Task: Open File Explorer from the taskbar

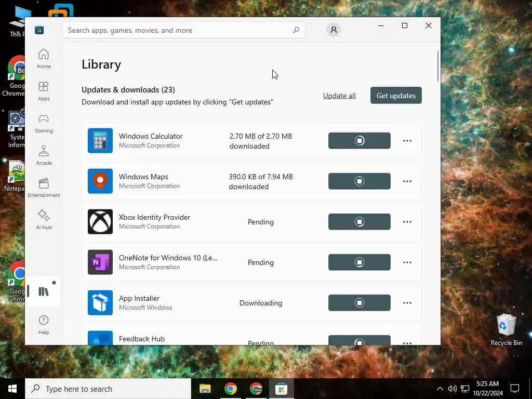Action: tap(205, 389)
